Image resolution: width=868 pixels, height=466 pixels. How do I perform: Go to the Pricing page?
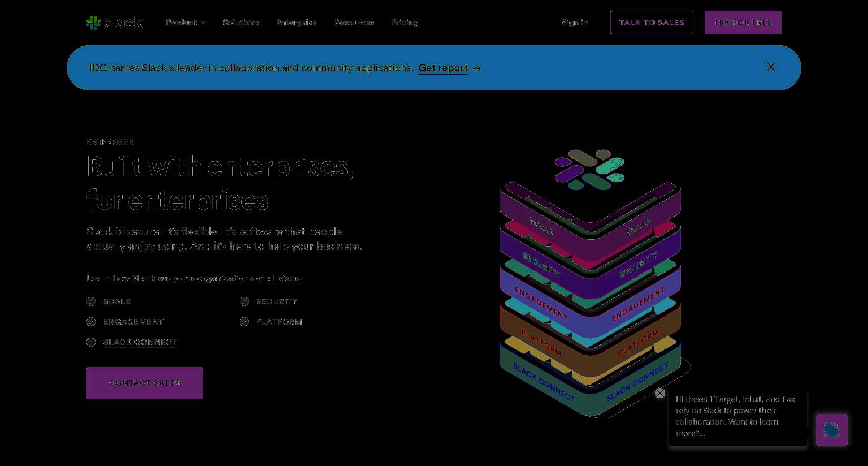(405, 23)
